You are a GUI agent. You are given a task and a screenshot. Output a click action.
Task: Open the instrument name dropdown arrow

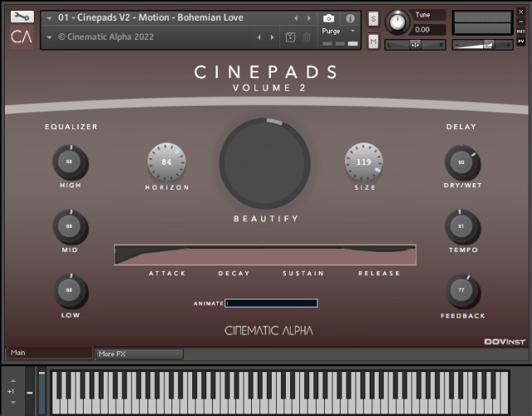[x=49, y=18]
